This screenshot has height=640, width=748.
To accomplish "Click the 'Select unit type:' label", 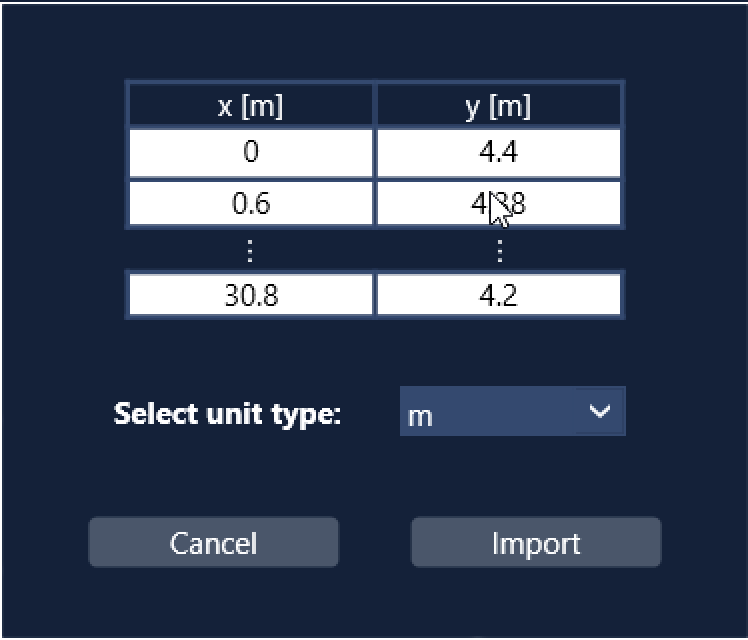I will [x=228, y=414].
